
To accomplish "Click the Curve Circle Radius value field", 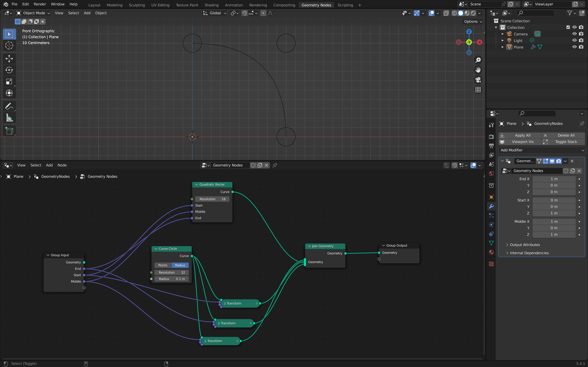I will [172, 279].
